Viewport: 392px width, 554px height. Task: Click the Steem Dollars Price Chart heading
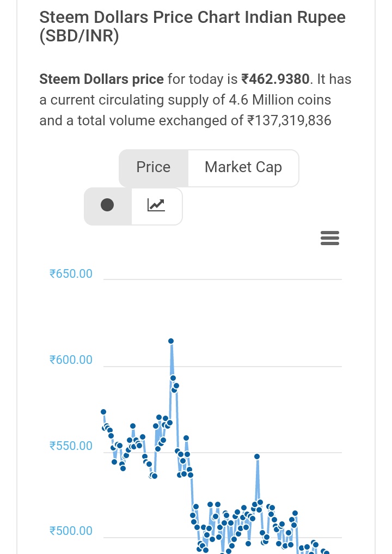coord(193,27)
